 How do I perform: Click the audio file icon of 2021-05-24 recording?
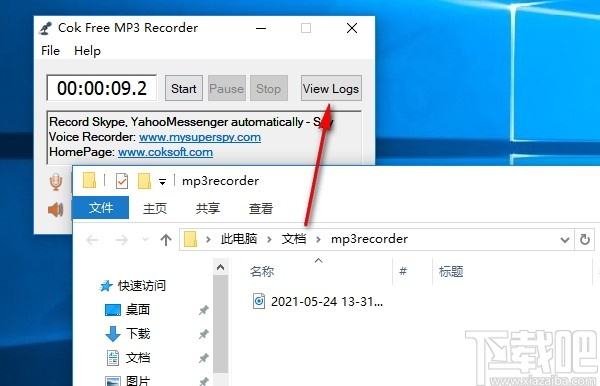[259, 301]
